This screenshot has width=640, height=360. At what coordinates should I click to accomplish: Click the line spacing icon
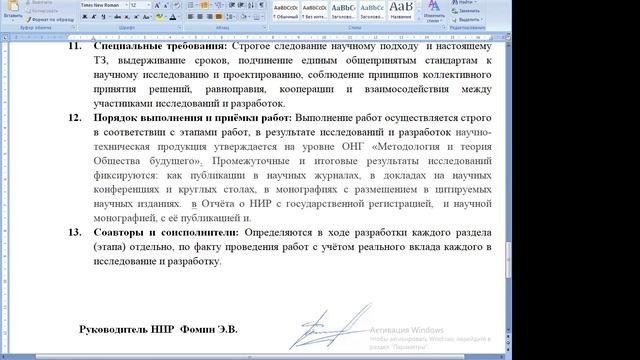point(230,17)
